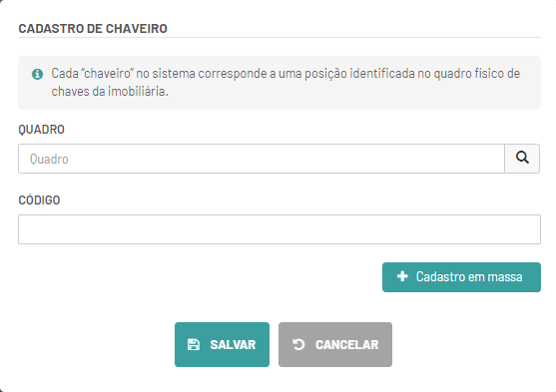The image size is (556, 392).
Task: Focus the Quadro input field
Action: tap(262, 159)
